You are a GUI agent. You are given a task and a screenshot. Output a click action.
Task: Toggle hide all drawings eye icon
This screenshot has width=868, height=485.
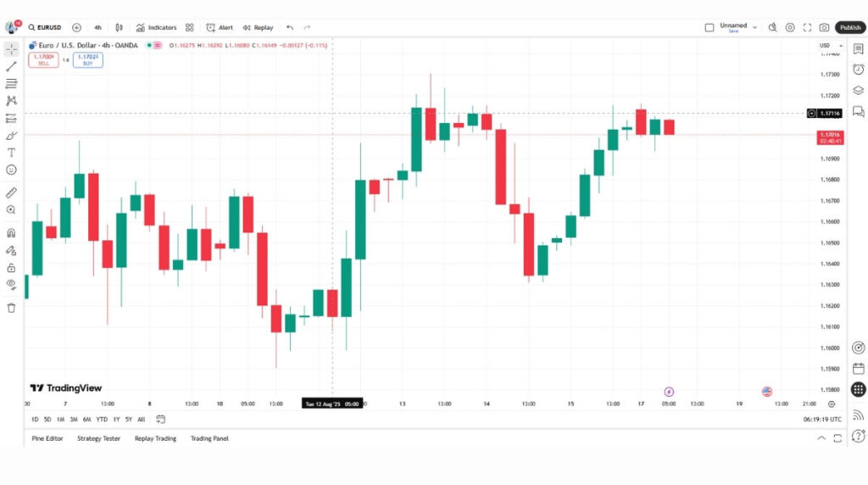[11, 284]
